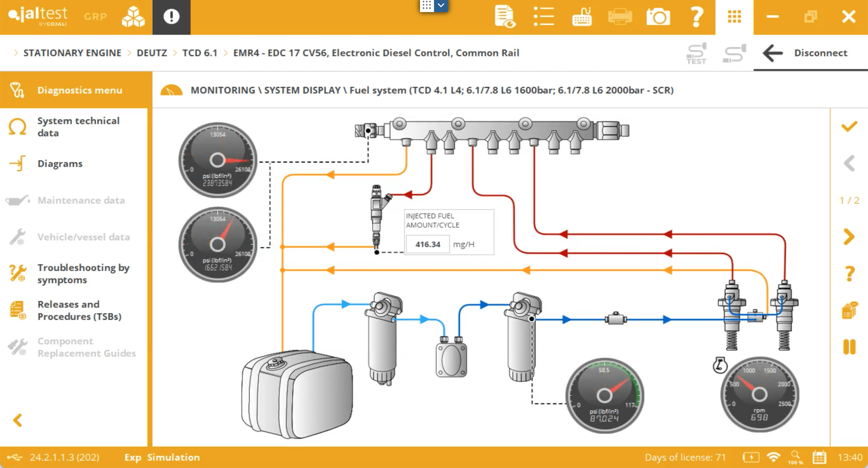Open the list view icon in toolbar

(x=544, y=17)
